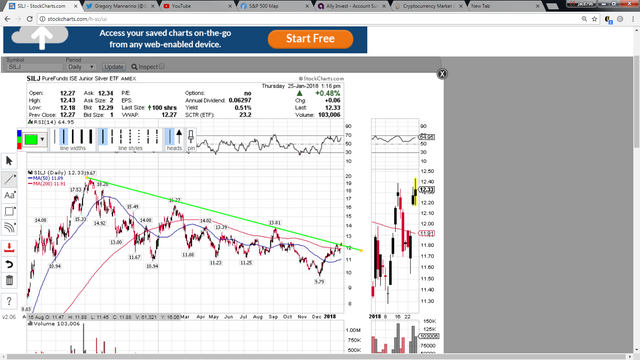Open the Period Daily dropdown
The image size is (640, 360).
(x=81, y=67)
